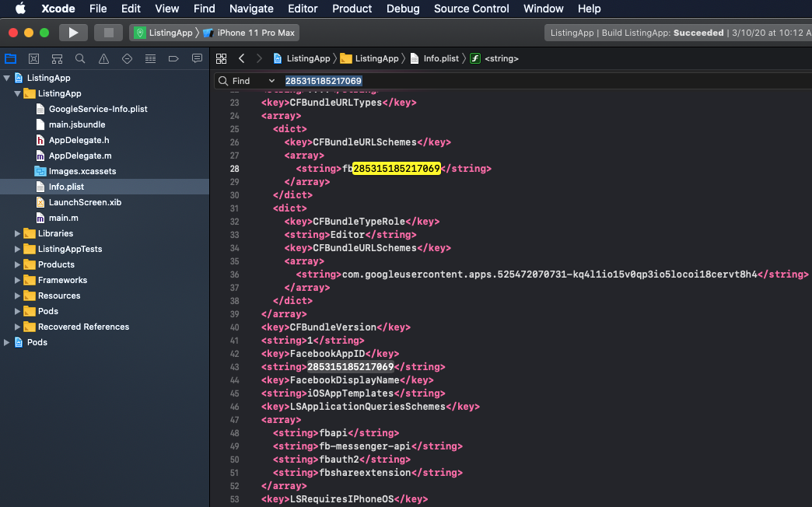Open the Source Control navigator
The height and width of the screenshot is (507, 812).
coord(33,59)
